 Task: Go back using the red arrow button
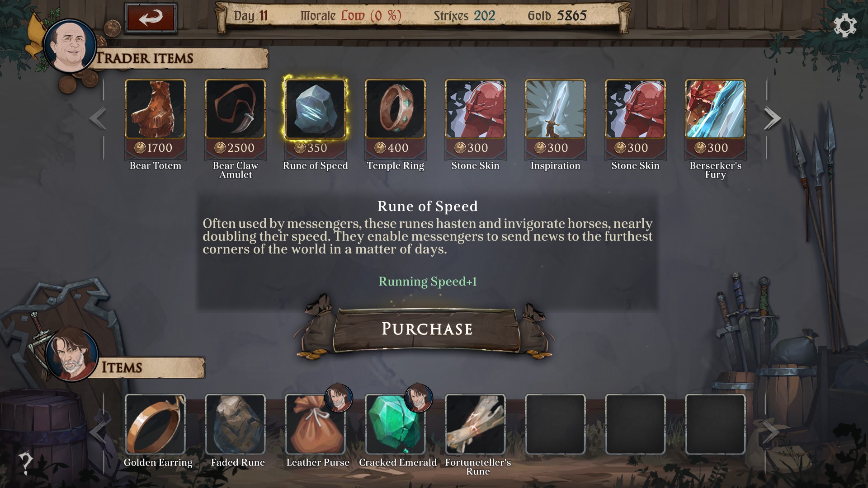(151, 18)
